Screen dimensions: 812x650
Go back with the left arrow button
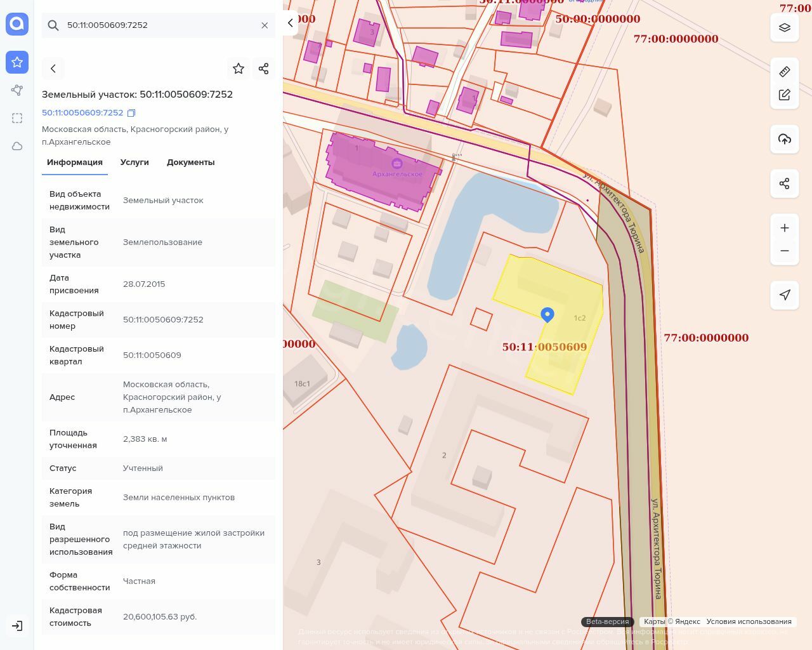coord(53,69)
